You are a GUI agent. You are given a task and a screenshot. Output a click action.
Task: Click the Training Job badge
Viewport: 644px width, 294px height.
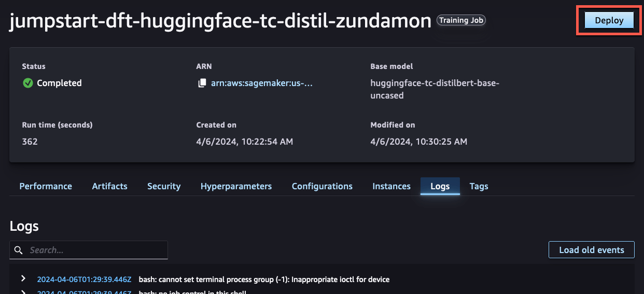[x=461, y=20]
